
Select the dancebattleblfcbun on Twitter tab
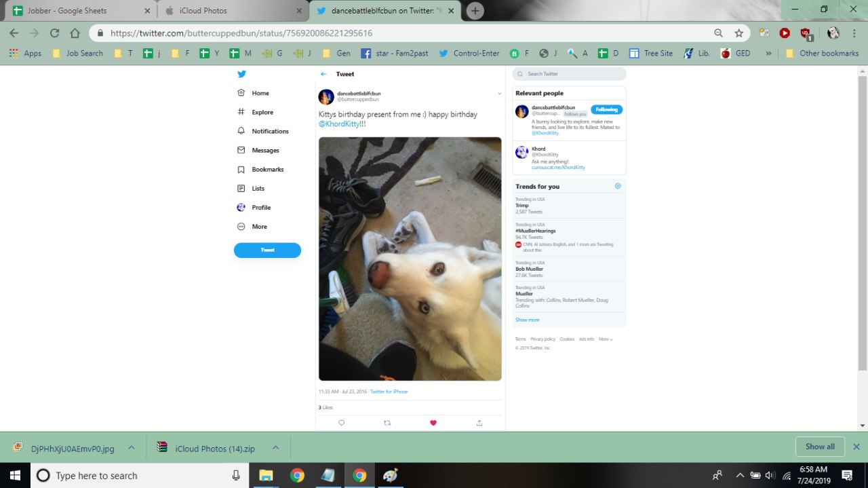pos(384,11)
